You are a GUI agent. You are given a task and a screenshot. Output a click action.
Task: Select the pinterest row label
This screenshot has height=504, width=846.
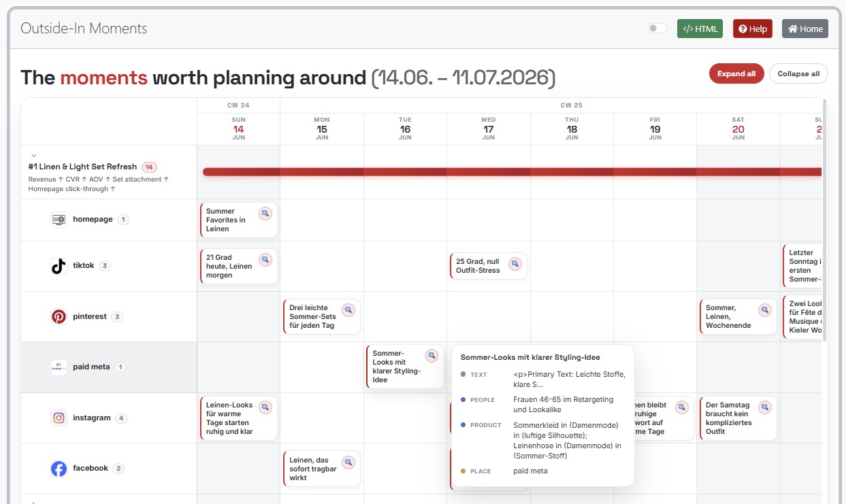(x=90, y=316)
